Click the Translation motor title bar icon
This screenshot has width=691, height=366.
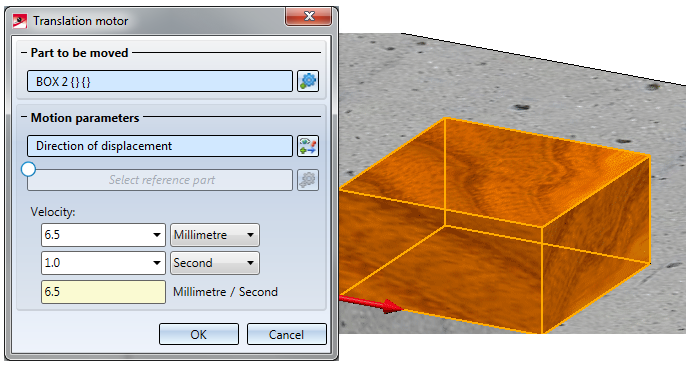pos(20,21)
